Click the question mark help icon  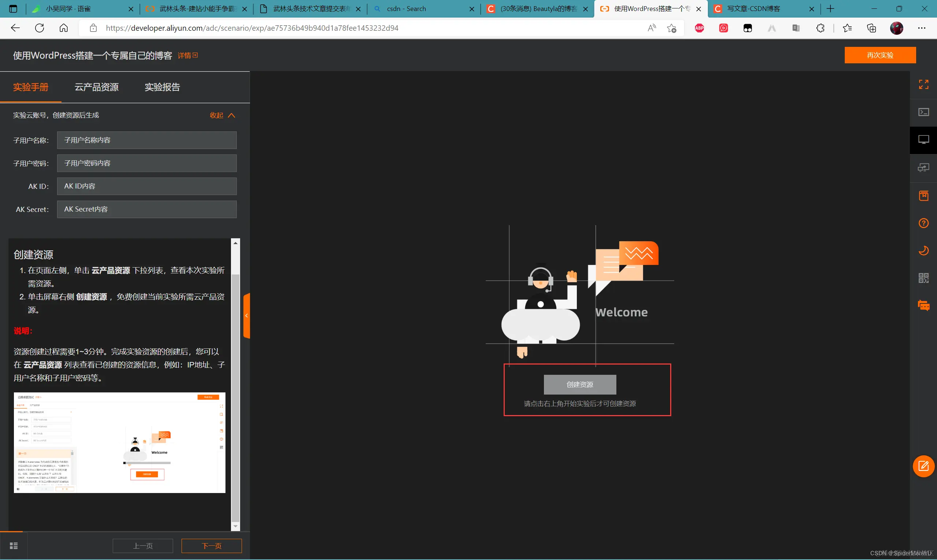tap(923, 223)
